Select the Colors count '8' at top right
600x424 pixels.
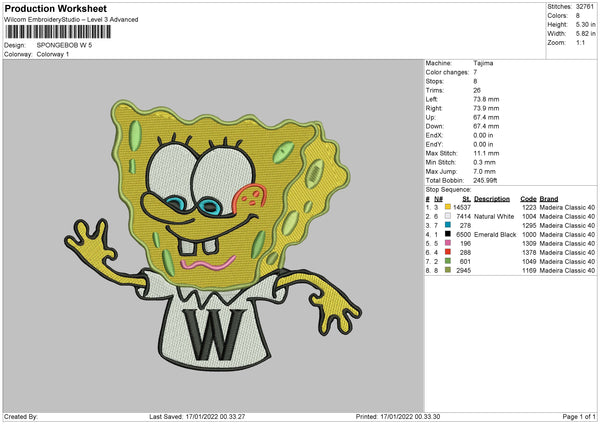(x=578, y=16)
